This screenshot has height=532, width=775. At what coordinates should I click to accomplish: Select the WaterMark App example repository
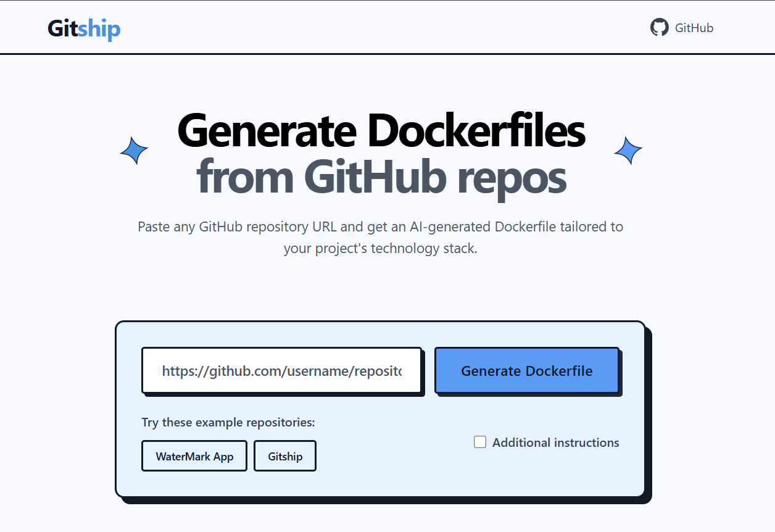tap(194, 456)
